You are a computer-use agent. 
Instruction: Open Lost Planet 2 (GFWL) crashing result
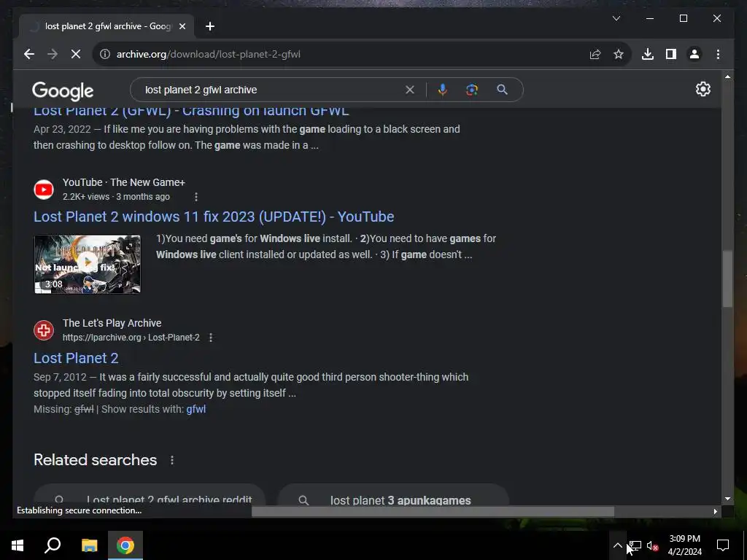(191, 112)
